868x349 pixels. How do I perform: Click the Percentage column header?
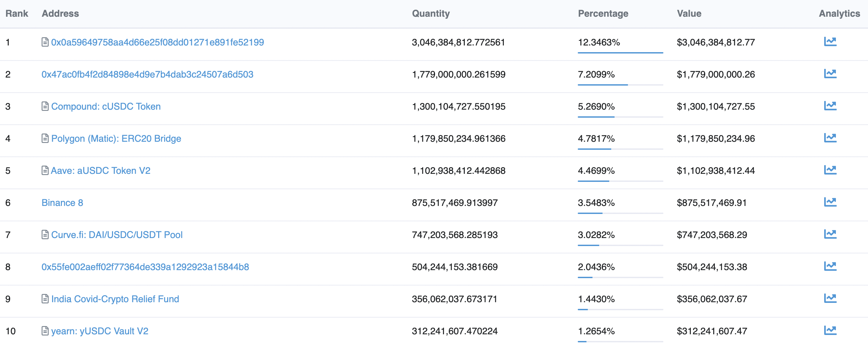click(603, 13)
